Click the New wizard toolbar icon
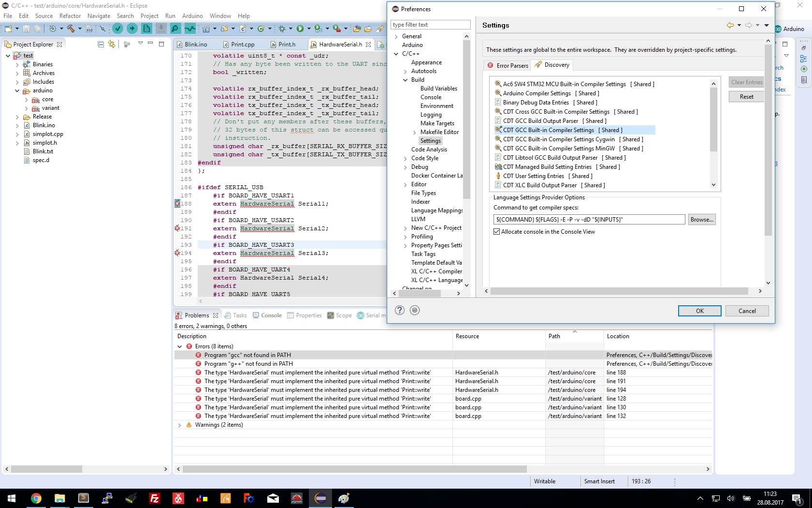 pyautogui.click(x=8, y=29)
